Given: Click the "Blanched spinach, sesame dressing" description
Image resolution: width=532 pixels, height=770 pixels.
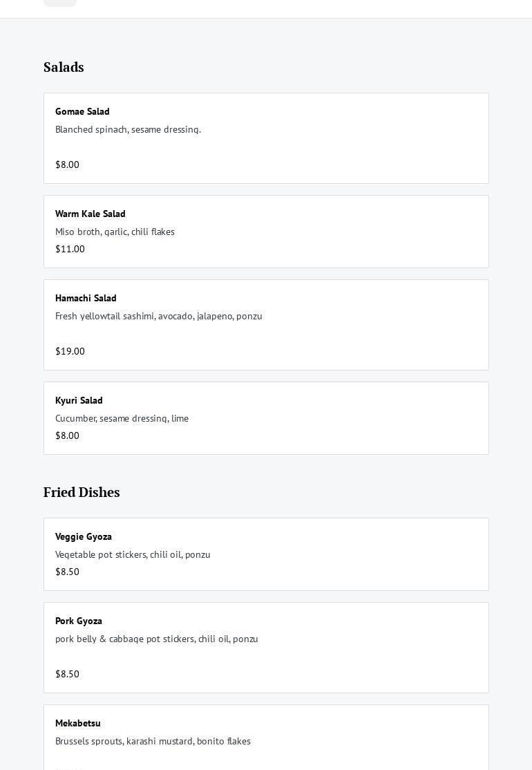Looking at the screenshot, I should (x=128, y=129).
